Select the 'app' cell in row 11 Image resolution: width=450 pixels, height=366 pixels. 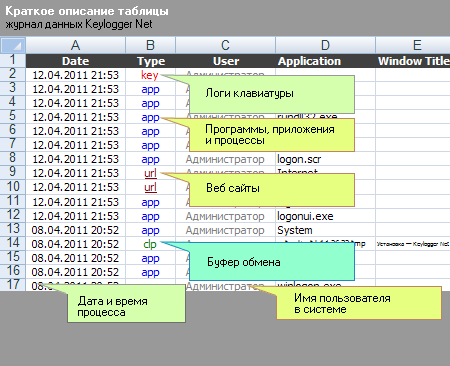[150, 202]
